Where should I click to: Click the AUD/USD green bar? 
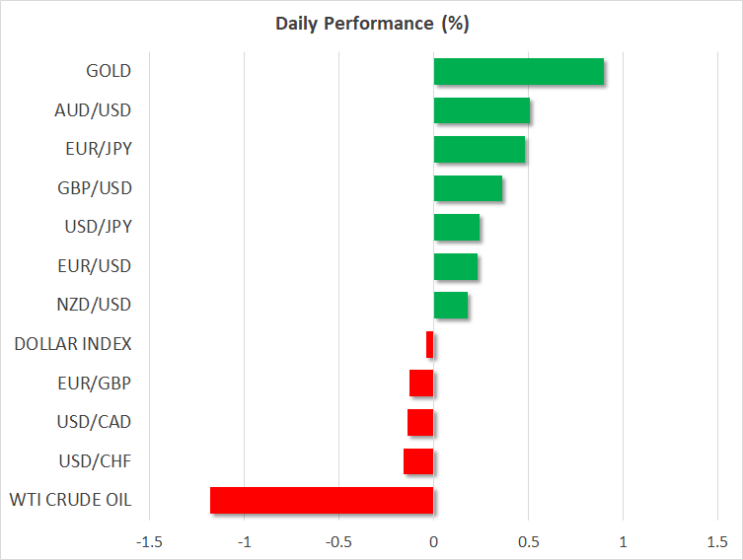482,110
